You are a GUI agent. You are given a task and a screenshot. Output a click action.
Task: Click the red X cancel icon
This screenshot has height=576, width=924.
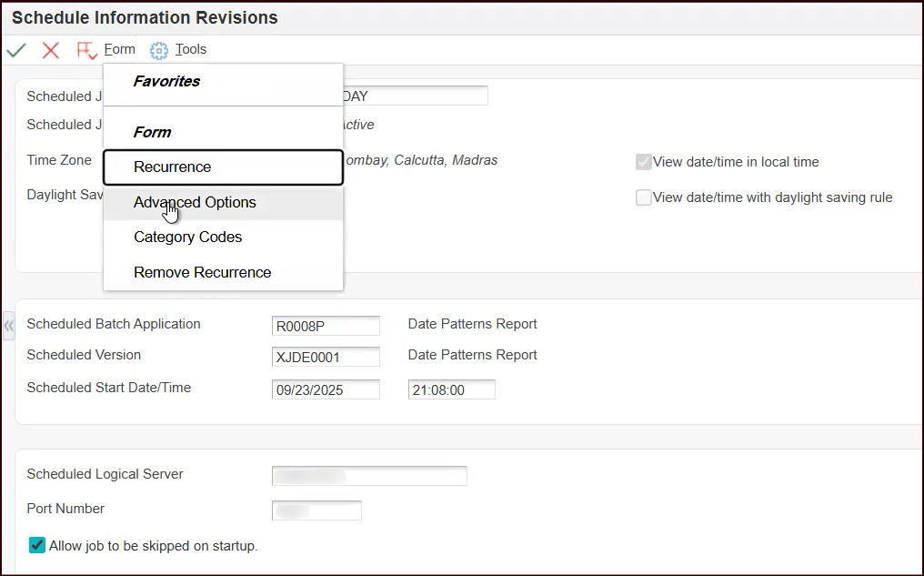click(x=51, y=50)
